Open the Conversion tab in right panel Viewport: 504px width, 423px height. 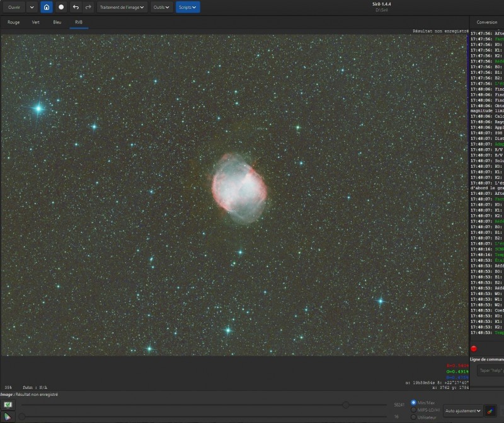[486, 22]
